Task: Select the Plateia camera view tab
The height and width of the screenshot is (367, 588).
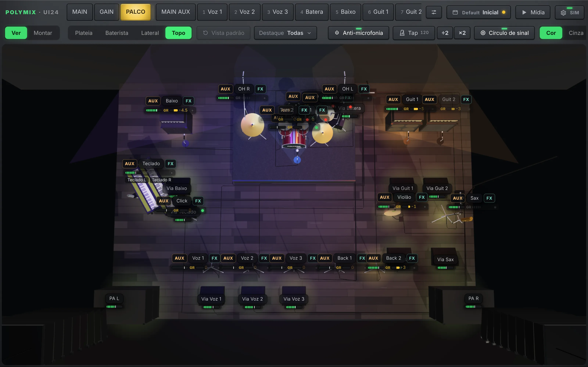Action: 84,33
